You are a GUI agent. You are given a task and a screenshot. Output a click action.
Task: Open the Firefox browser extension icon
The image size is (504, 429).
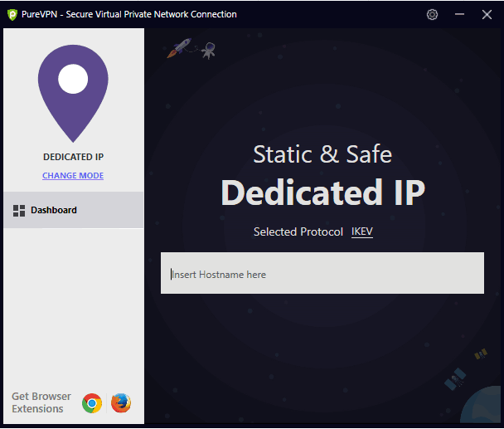click(121, 403)
